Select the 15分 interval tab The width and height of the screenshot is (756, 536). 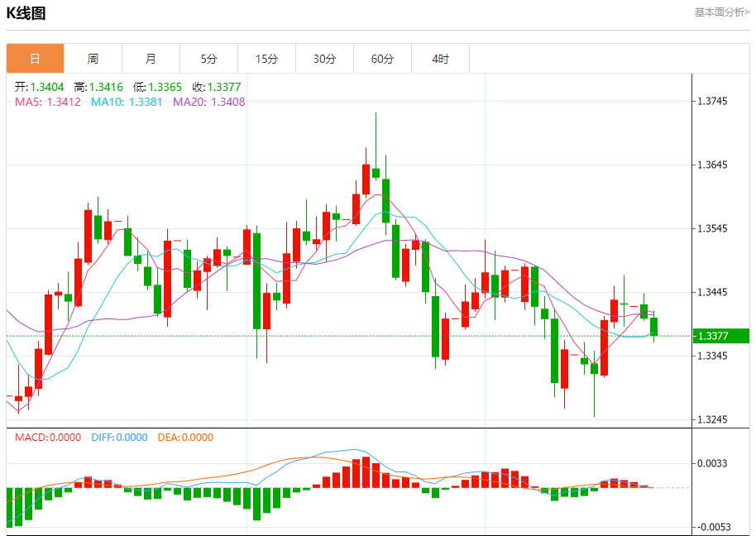(266, 59)
